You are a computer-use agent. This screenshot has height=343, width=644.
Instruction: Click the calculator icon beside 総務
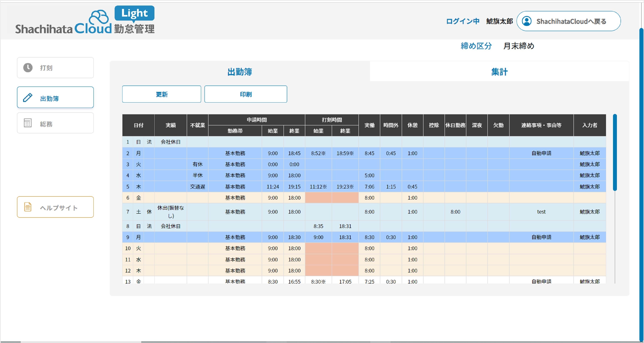click(x=28, y=123)
